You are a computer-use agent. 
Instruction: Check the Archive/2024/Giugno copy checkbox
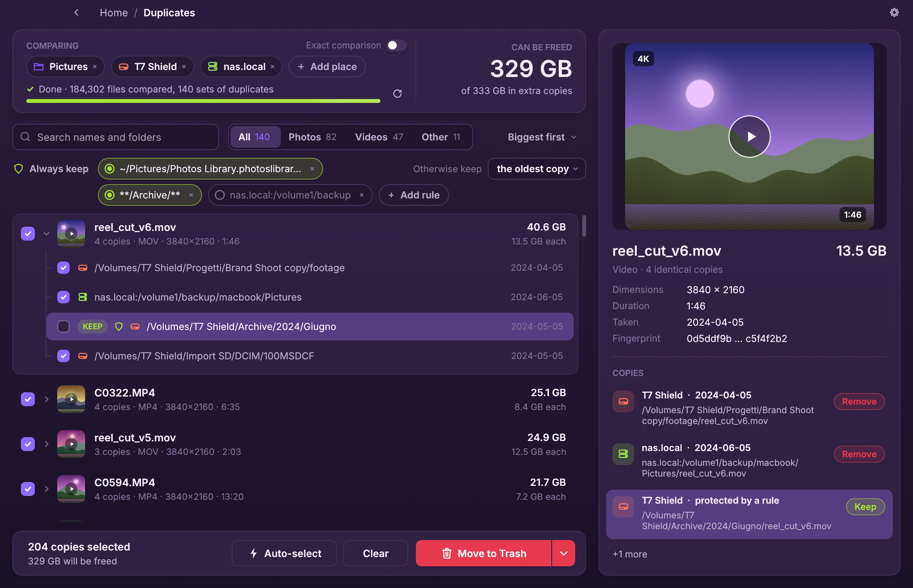pos(63,326)
